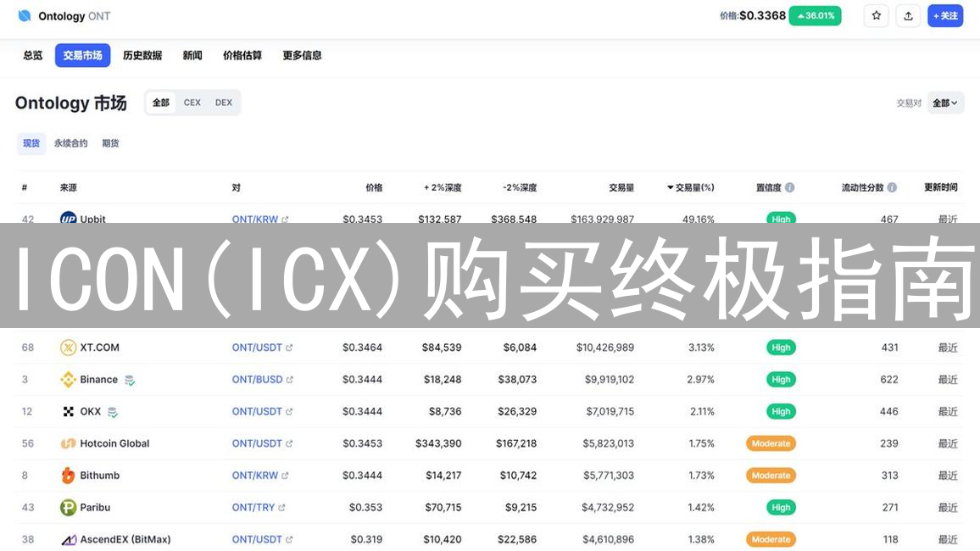Viewport: 980px width, 551px height.
Task: Select the 交易市场 tab
Action: [82, 55]
